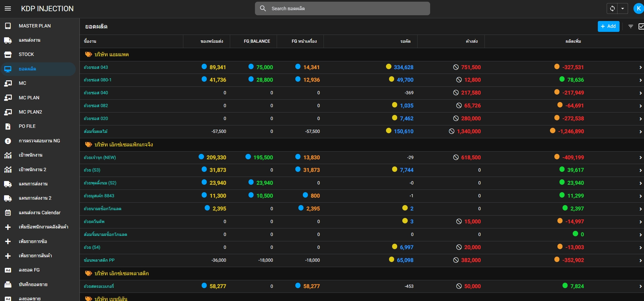Open the filter list icon
The height and width of the screenshot is (301, 644).
[630, 26]
